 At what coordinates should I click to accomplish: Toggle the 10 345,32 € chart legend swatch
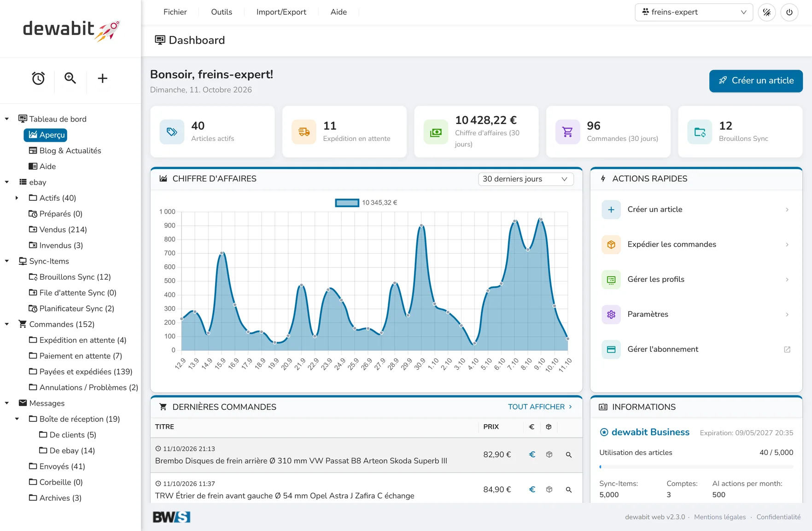tap(347, 203)
